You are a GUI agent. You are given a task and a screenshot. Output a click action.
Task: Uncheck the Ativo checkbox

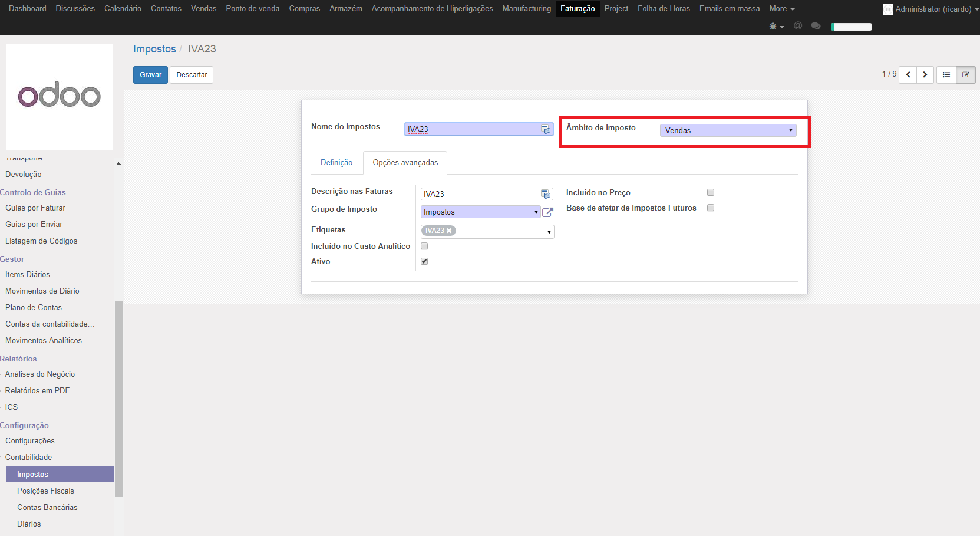click(x=424, y=261)
